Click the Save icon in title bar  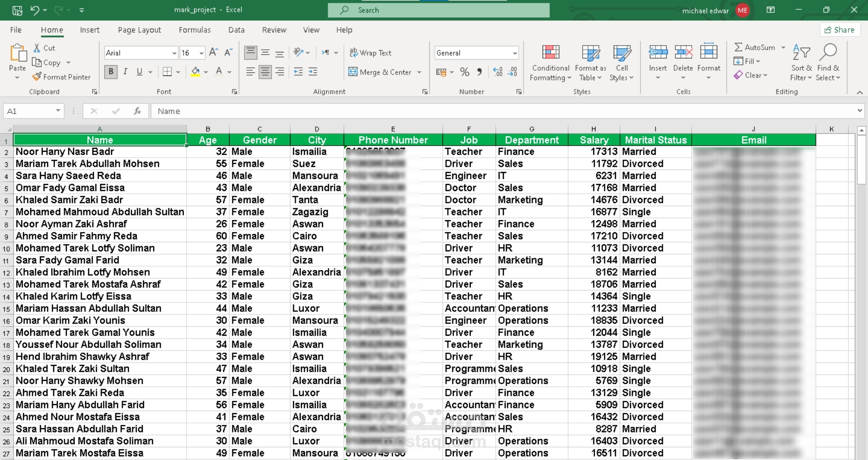(17, 10)
